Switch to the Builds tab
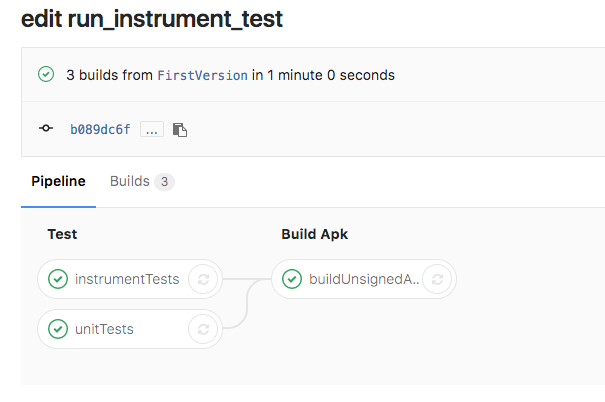 click(129, 181)
